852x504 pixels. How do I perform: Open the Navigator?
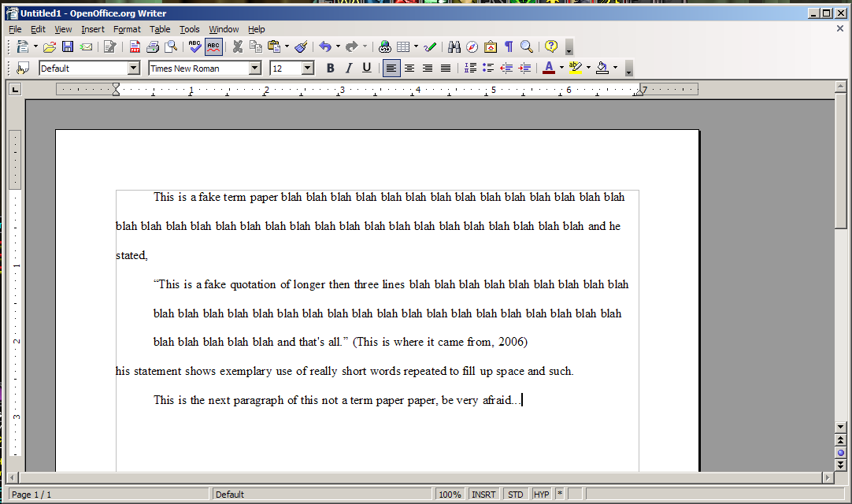tap(472, 47)
